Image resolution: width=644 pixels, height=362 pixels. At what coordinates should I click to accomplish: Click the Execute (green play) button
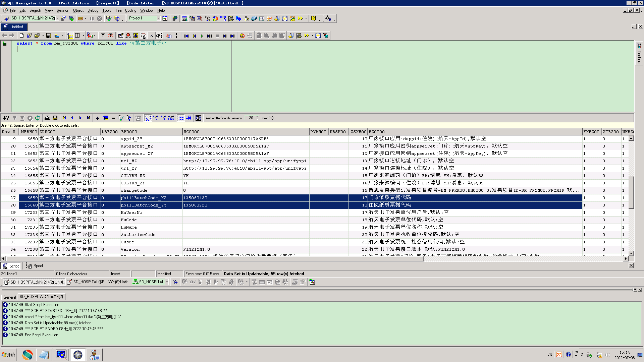202,36
